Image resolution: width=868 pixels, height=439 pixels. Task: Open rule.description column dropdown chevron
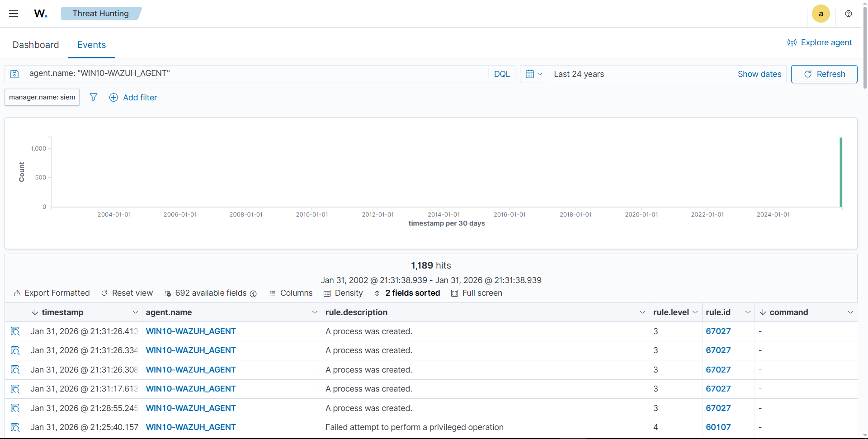click(x=642, y=312)
